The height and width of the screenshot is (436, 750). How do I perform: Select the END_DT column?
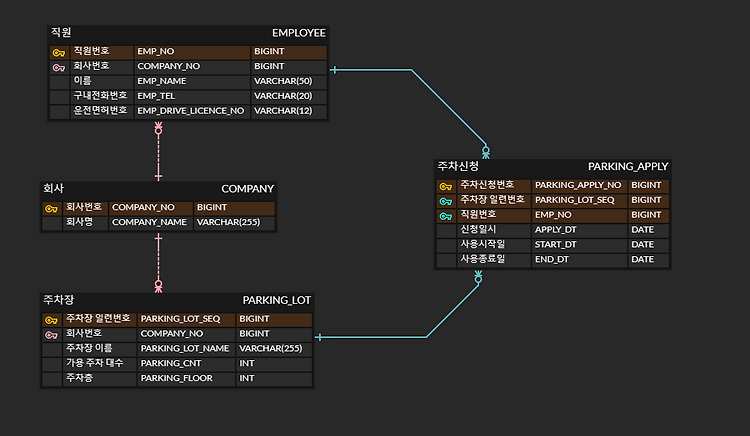pos(551,260)
